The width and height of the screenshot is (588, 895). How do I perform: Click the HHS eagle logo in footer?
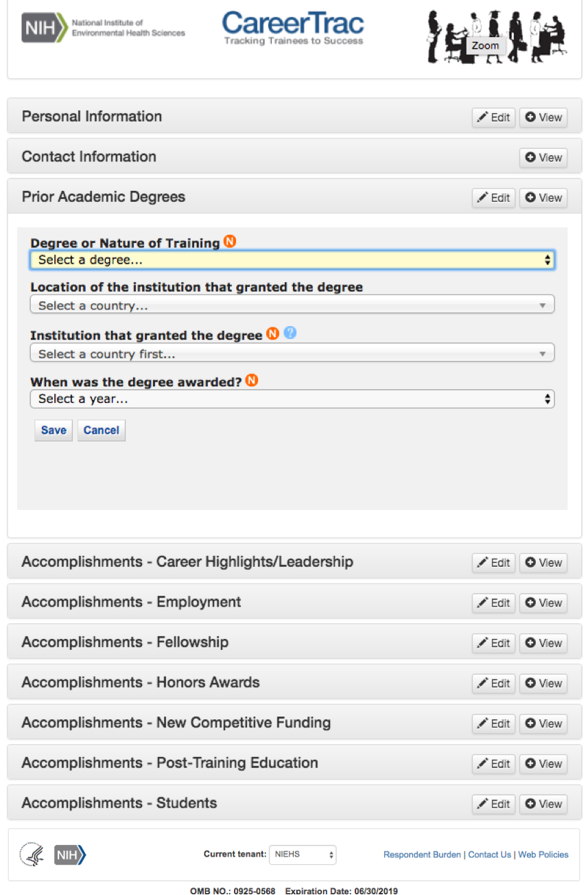(x=32, y=855)
